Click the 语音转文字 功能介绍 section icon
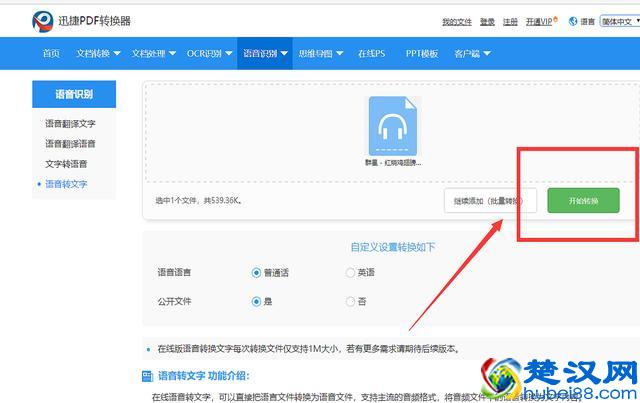The height and width of the screenshot is (403, 640). [x=147, y=376]
